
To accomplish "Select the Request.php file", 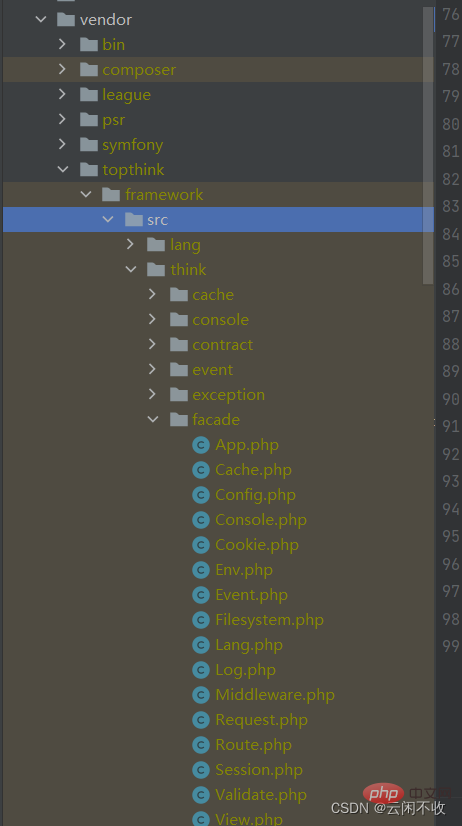I will click(261, 720).
